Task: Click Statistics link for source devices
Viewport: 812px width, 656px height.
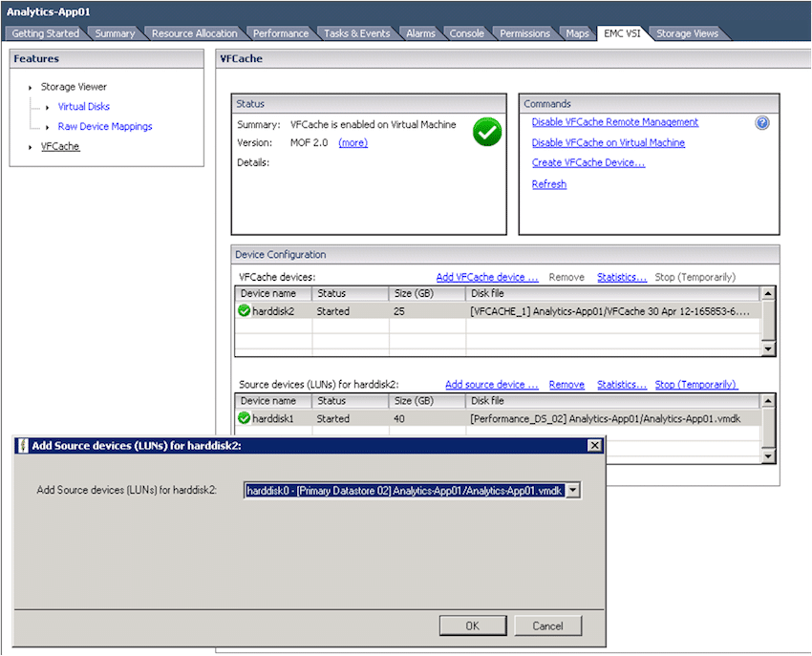Action: pyautogui.click(x=622, y=384)
